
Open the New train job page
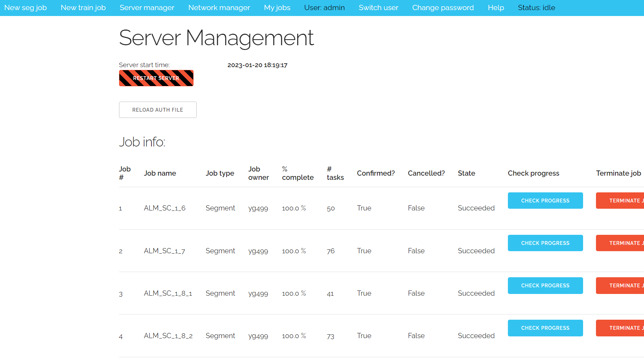(83, 8)
